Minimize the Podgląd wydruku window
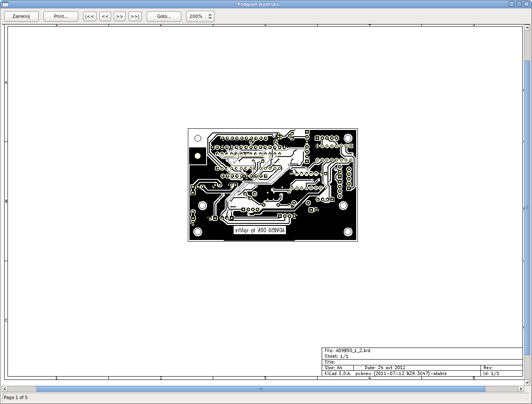This screenshot has height=404, width=532. [x=512, y=4]
